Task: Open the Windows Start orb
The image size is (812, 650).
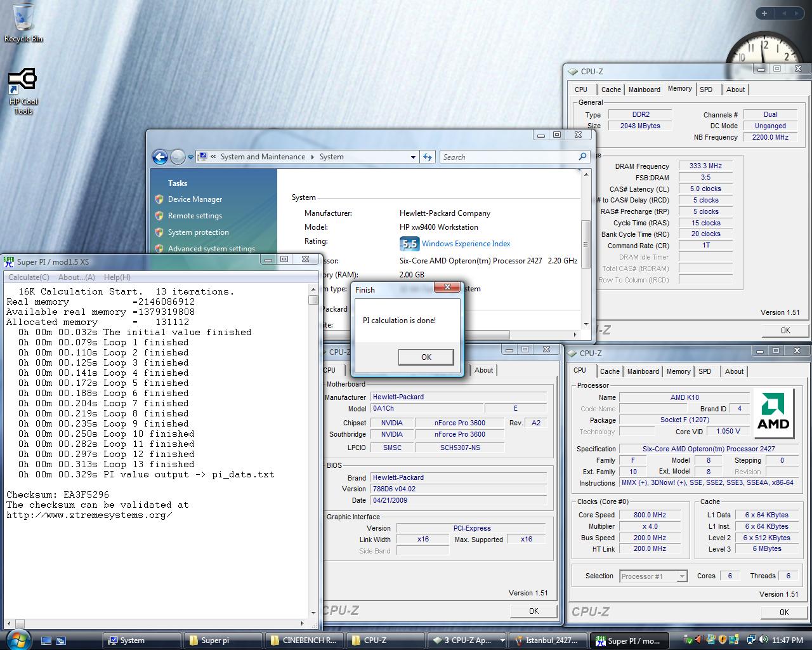Action: [17, 639]
